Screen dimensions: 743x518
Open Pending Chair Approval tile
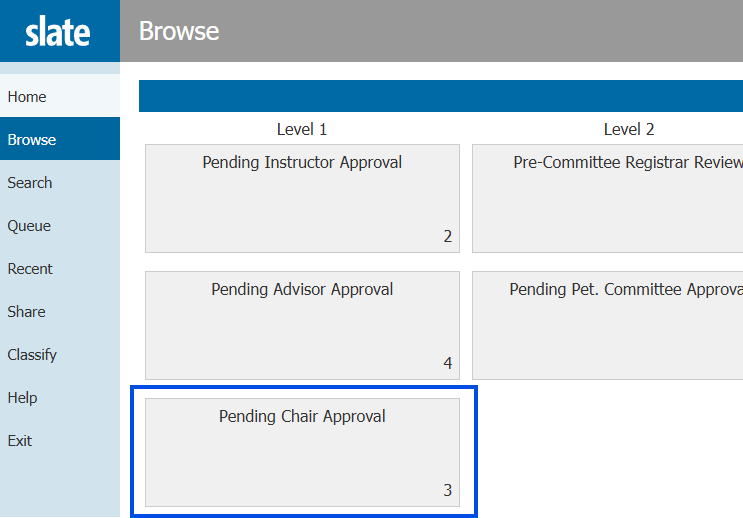(x=302, y=452)
